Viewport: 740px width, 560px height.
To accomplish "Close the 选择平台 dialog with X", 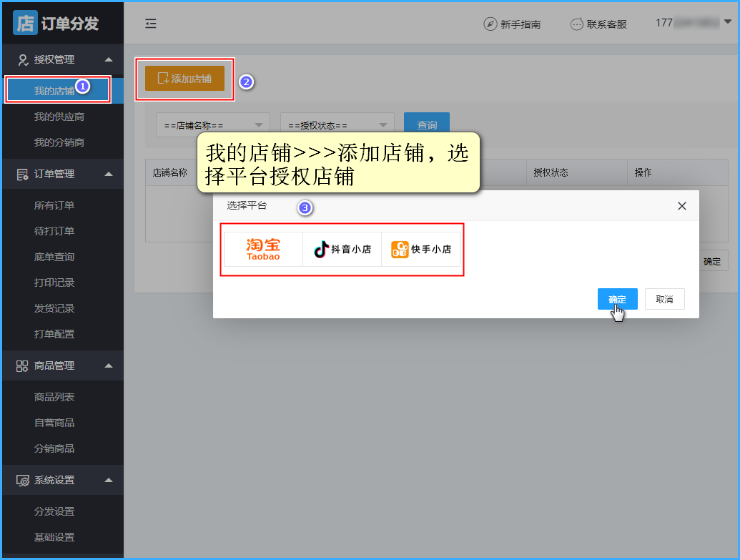I will click(681, 206).
